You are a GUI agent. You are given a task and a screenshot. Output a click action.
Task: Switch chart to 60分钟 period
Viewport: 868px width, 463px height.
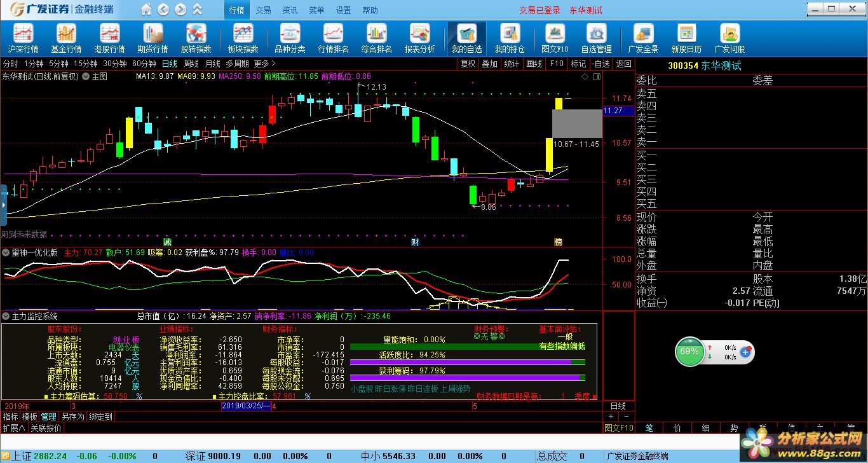point(144,64)
